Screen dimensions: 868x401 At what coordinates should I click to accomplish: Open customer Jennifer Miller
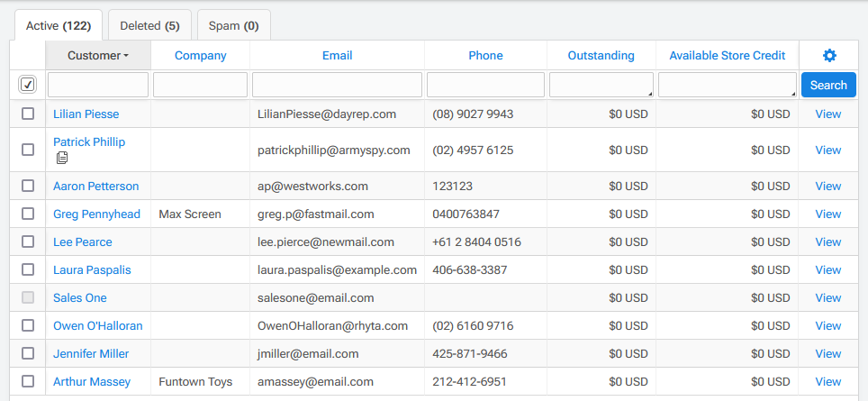(91, 353)
